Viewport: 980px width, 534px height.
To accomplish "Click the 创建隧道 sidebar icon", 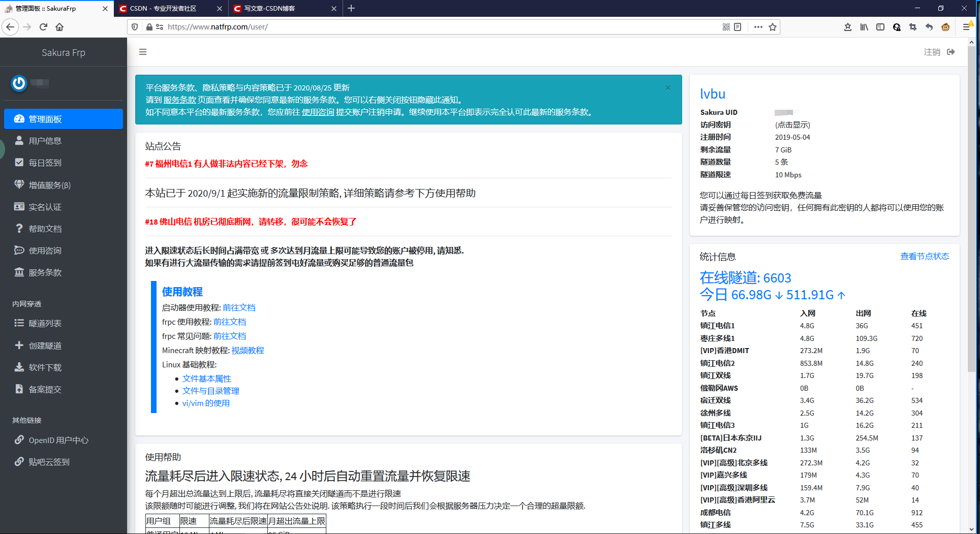I will click(44, 345).
